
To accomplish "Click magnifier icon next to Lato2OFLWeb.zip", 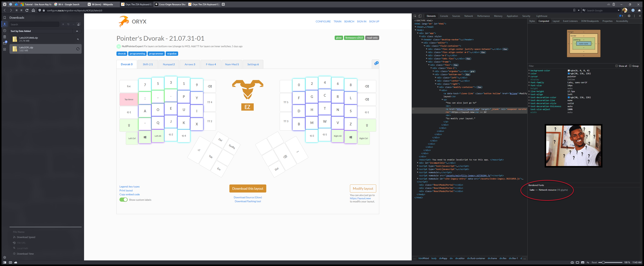I will tap(78, 39).
